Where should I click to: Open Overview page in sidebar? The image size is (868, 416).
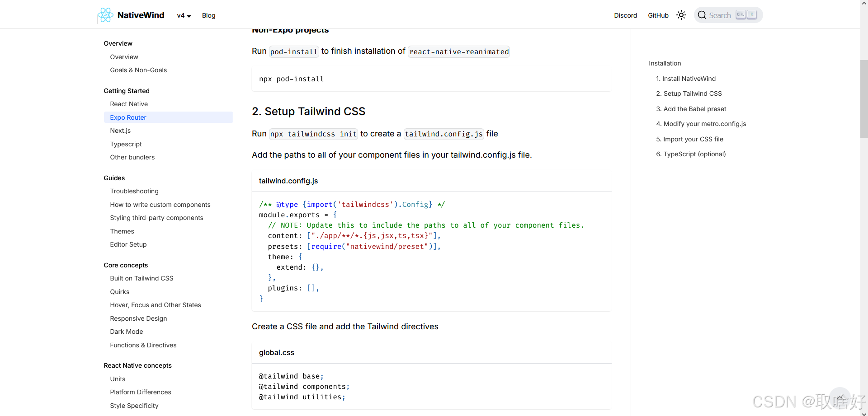(x=124, y=57)
